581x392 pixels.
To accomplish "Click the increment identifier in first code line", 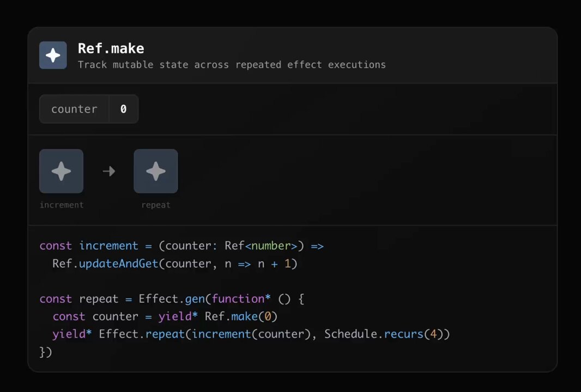I will pos(108,246).
